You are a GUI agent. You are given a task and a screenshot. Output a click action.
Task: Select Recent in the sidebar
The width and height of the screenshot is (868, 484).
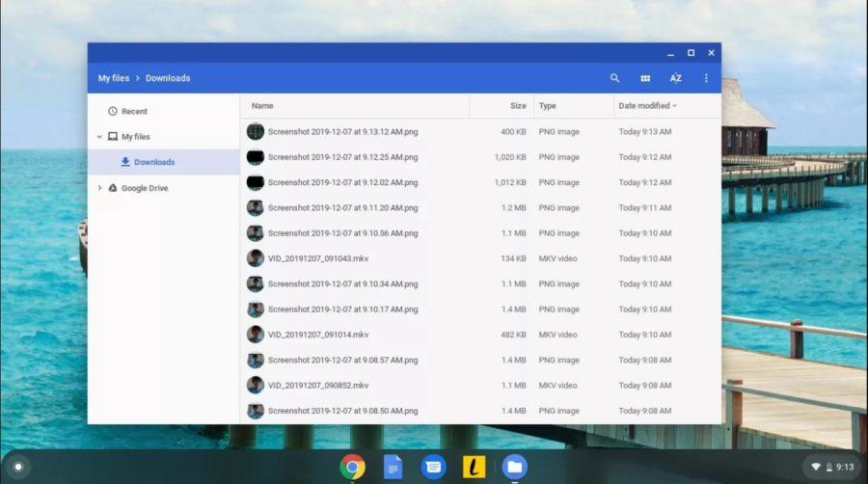click(134, 111)
